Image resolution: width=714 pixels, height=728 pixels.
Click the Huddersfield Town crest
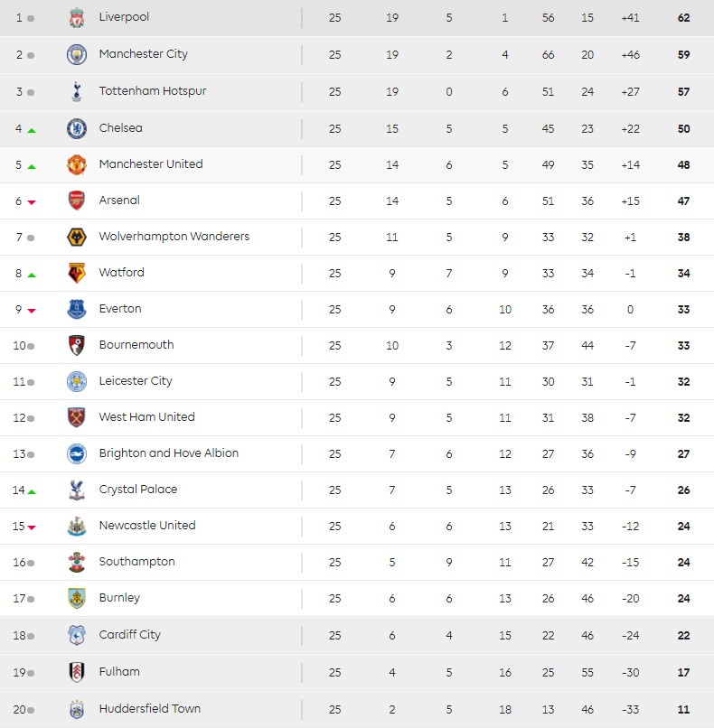tap(77, 708)
